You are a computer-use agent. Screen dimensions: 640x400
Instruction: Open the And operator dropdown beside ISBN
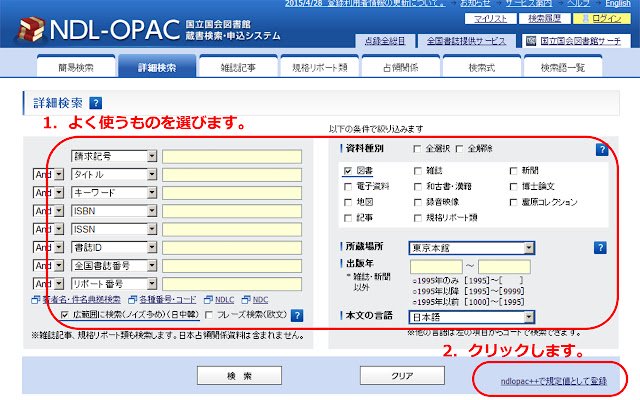pos(49,211)
